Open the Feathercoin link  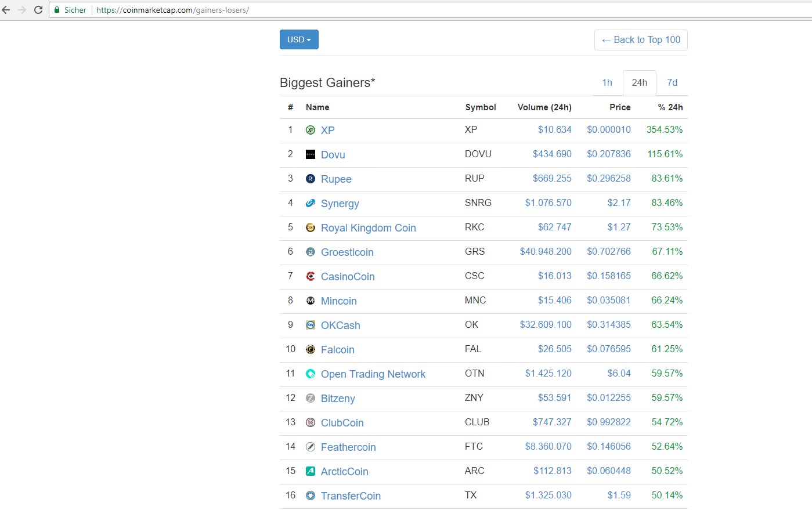pyautogui.click(x=348, y=447)
